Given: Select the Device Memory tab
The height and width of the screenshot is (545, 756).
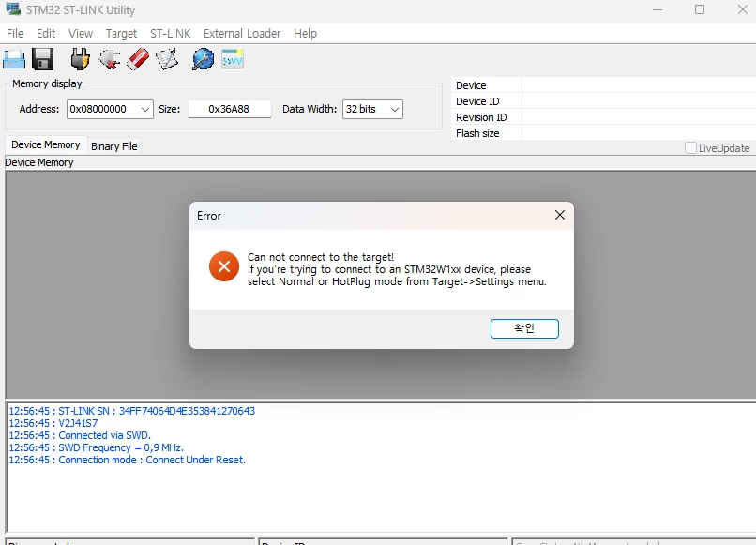Looking at the screenshot, I should point(46,144).
